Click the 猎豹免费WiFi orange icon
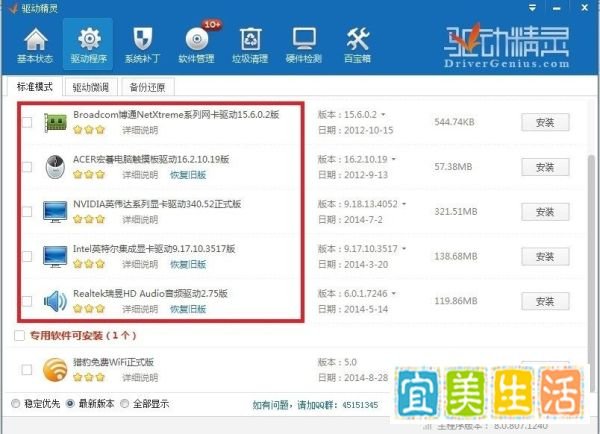600x434 pixels. coord(55,370)
